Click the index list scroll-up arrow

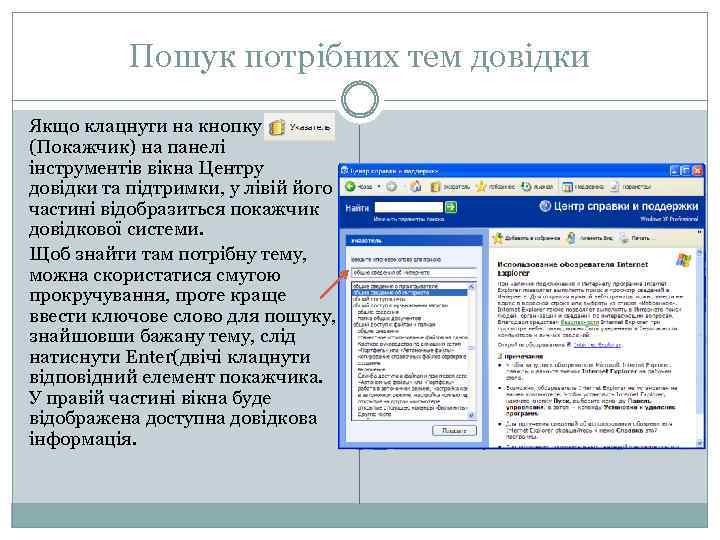click(471, 287)
